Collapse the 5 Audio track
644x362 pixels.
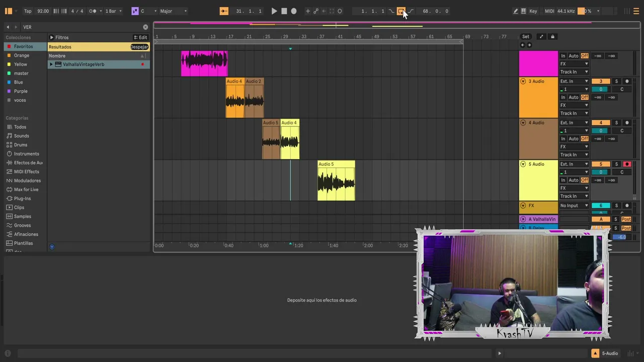click(x=523, y=164)
